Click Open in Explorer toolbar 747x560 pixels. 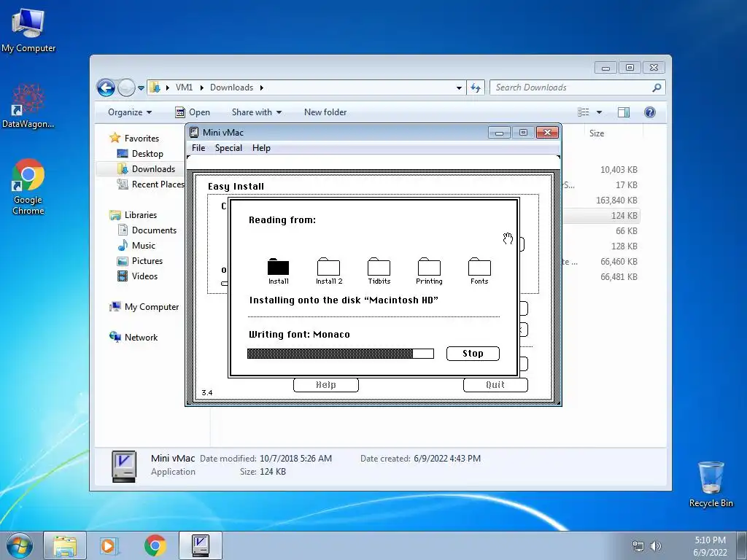[x=193, y=112]
